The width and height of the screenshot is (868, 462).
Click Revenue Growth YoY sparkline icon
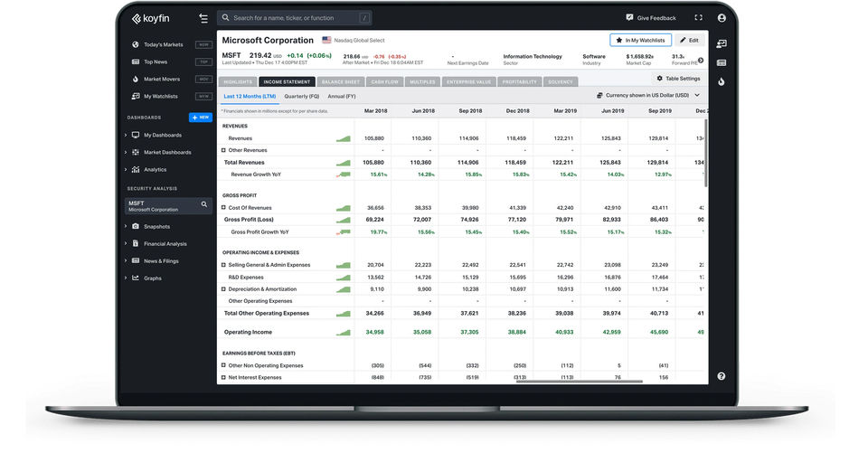pyautogui.click(x=344, y=174)
